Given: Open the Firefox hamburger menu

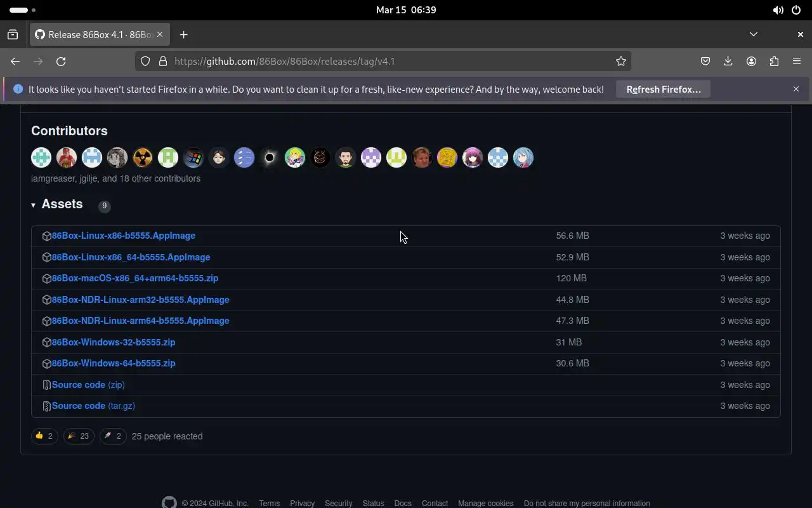Looking at the screenshot, I should (797, 61).
